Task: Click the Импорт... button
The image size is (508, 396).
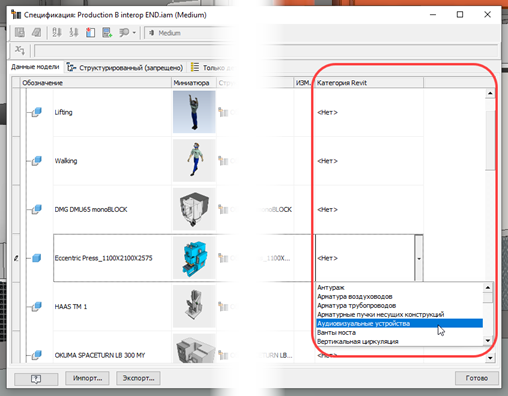Action: click(x=87, y=378)
